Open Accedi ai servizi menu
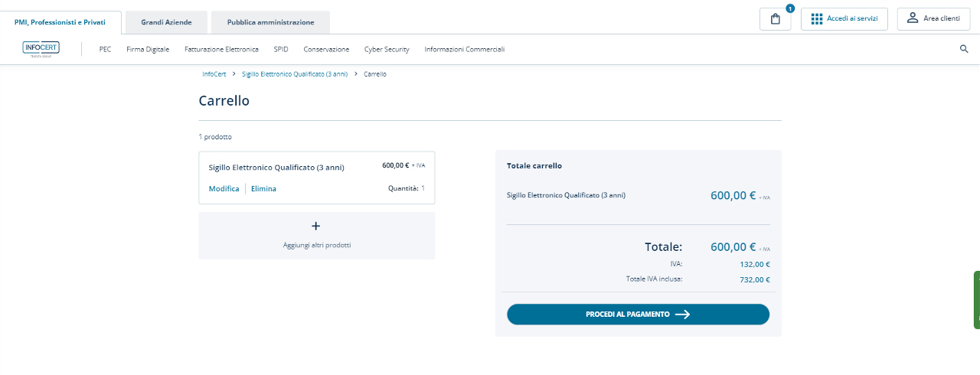This screenshot has width=980, height=375. pyautogui.click(x=844, y=19)
